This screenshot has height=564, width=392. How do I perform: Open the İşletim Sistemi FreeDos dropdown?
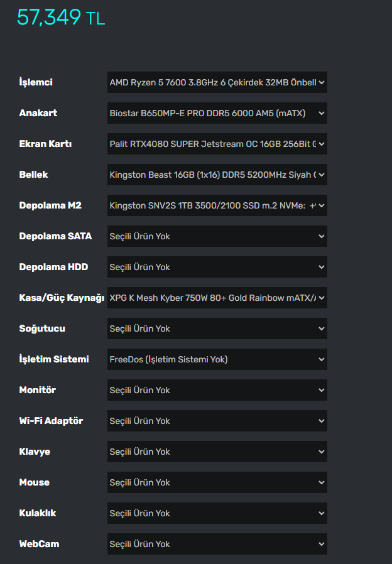pyautogui.click(x=217, y=359)
